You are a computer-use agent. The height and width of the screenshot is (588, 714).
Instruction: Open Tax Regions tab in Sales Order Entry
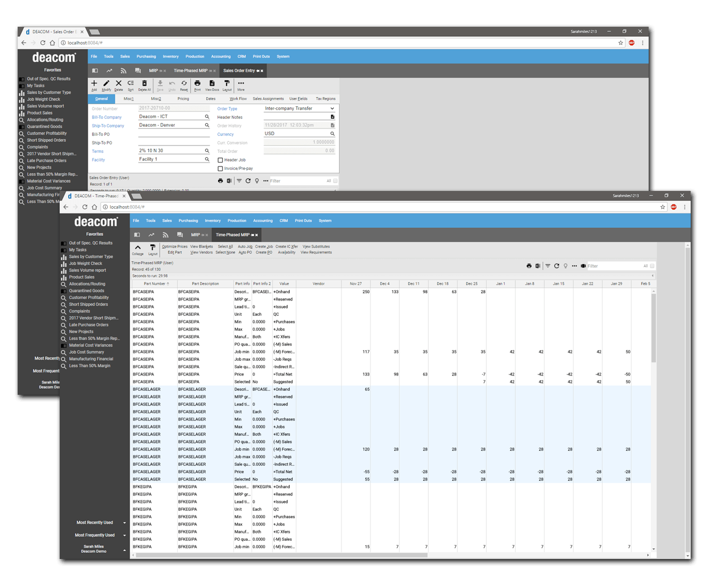[x=325, y=99]
